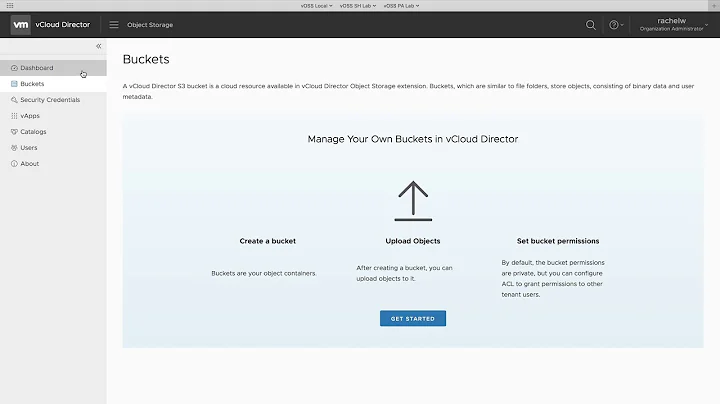The height and width of the screenshot is (404, 720).
Task: Click the Buckets page heading
Action: point(146,59)
